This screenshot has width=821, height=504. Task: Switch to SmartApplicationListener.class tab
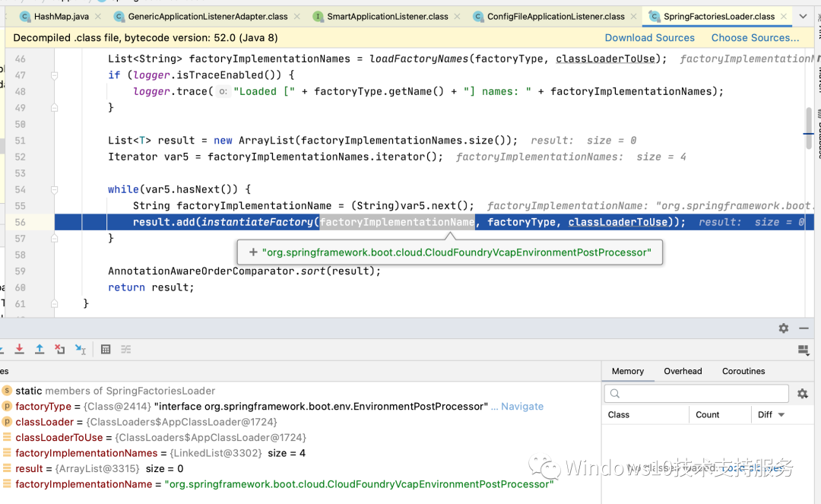(388, 17)
